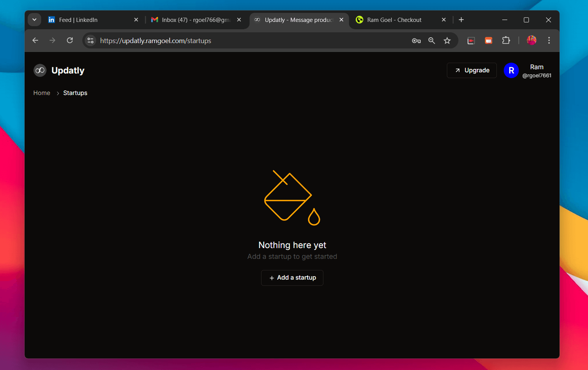This screenshot has width=588, height=370.
Task: View site information icon in address bar
Action: pos(90,40)
